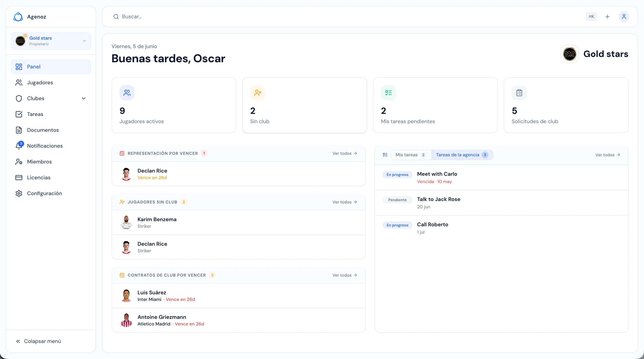Click the tasks list icon beside tabs

(385, 155)
